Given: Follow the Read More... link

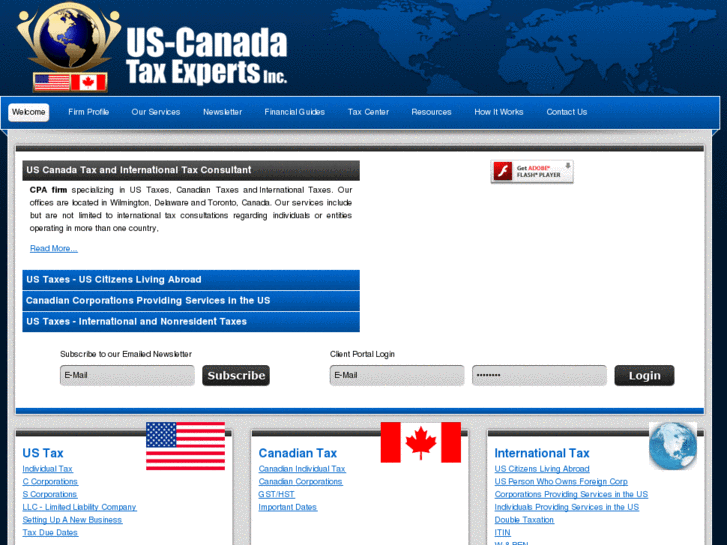Looking at the screenshot, I should coord(54,249).
